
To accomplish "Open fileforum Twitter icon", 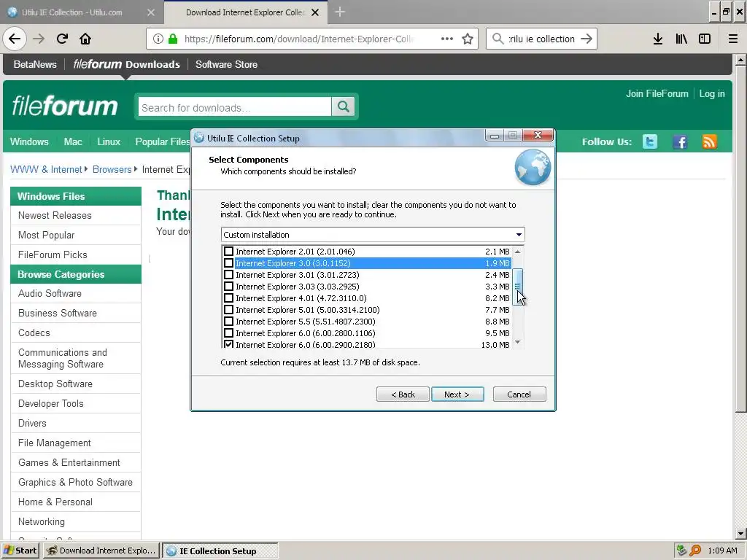I will click(650, 141).
